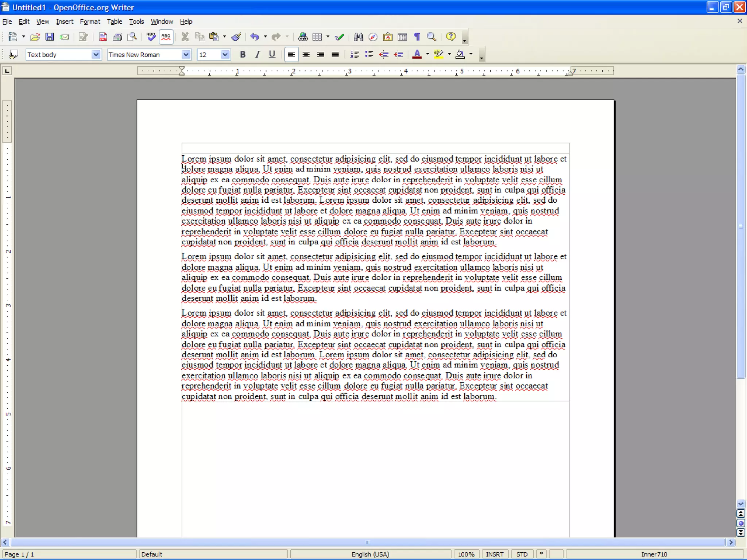Click the Navigator compass icon

(x=373, y=37)
